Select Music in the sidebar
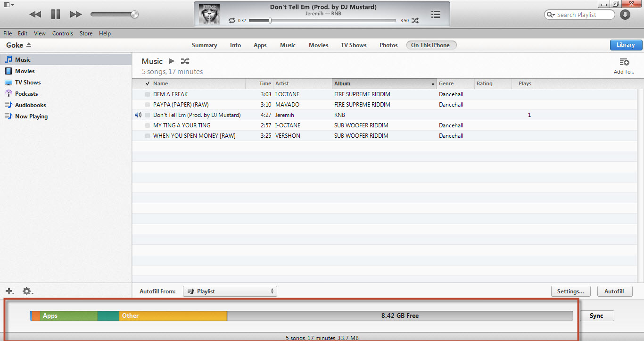Screen dimensions: 644x341 tap(66, 60)
